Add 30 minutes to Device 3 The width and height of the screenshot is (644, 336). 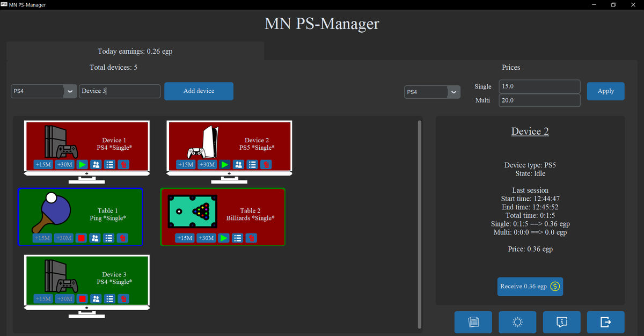64,299
